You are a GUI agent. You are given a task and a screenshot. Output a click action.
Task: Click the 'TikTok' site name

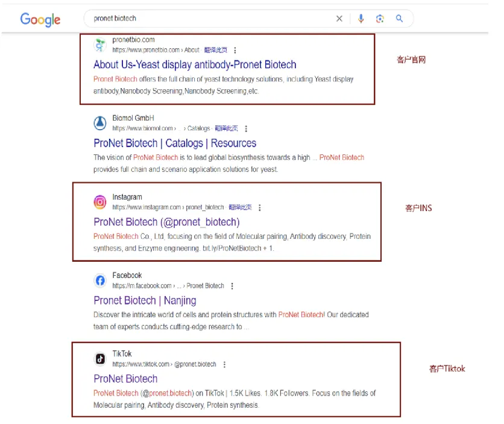click(122, 353)
